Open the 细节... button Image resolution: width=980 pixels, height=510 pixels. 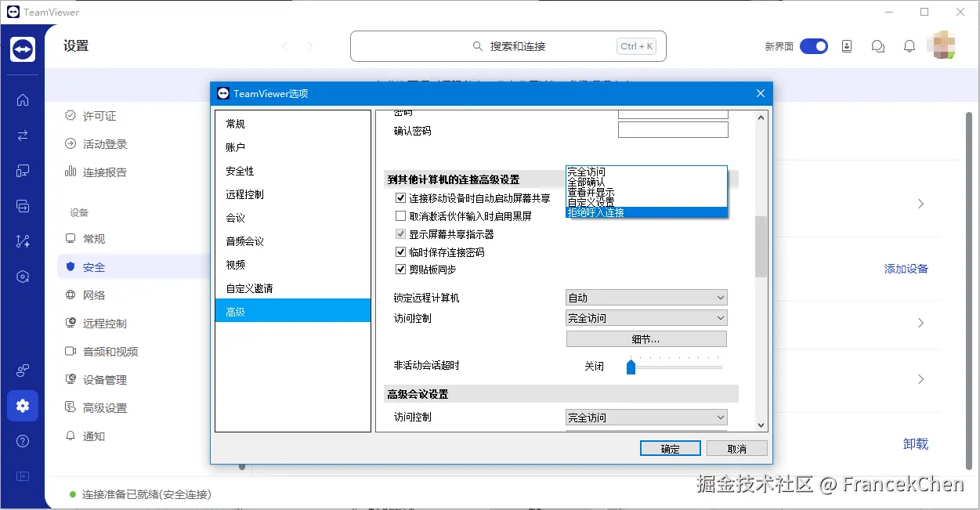pyautogui.click(x=646, y=339)
